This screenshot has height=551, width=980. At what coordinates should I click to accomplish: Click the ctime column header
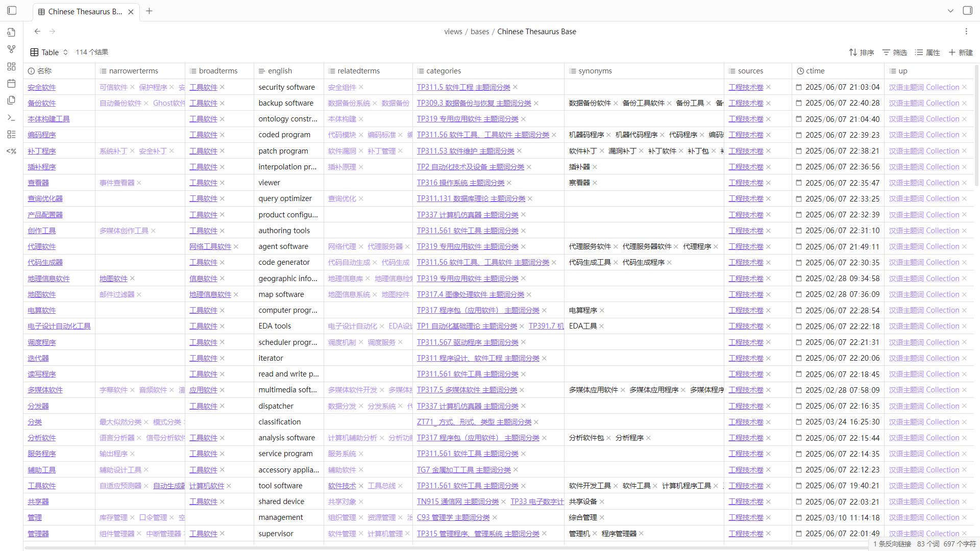(x=838, y=71)
